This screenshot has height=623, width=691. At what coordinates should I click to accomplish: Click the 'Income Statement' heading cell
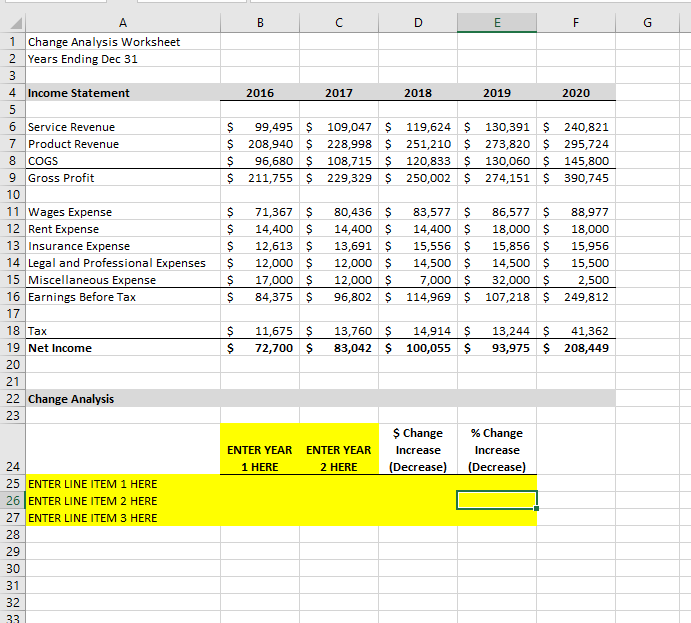[x=123, y=93]
